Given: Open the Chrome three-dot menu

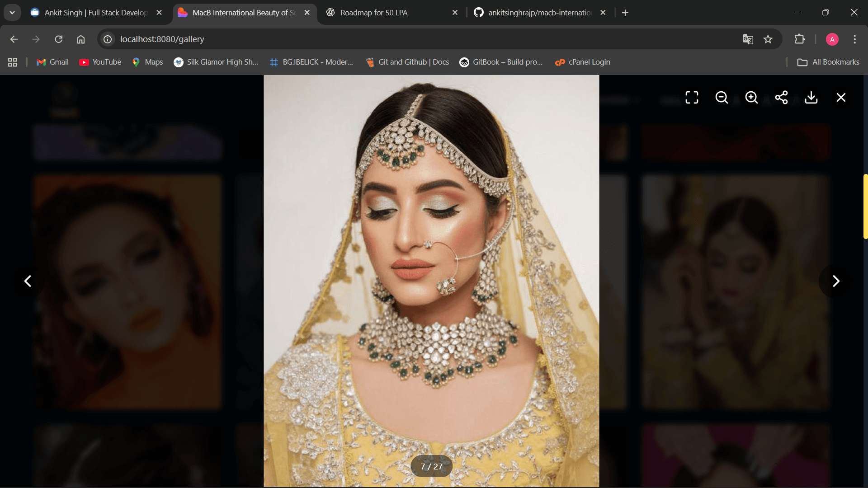Looking at the screenshot, I should (854, 39).
